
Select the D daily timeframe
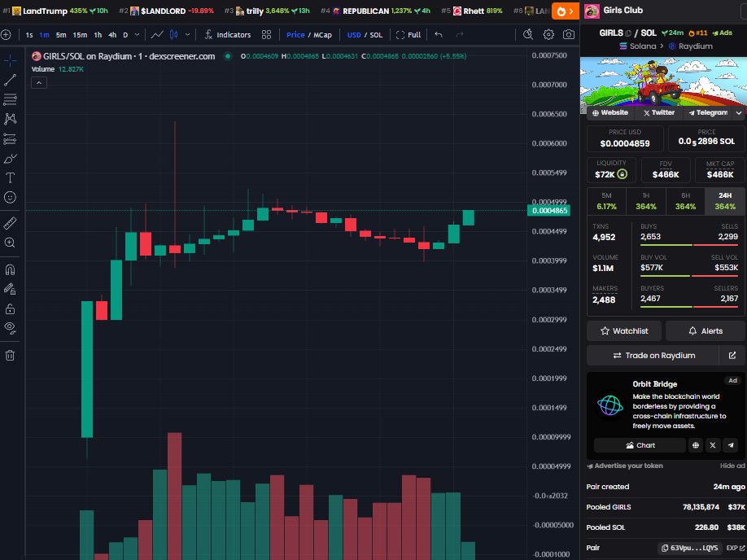125,35
